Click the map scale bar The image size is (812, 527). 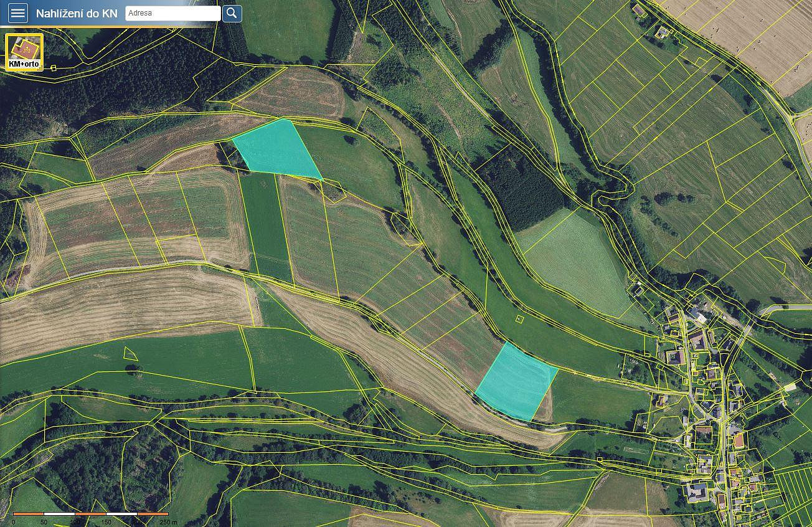pyautogui.click(x=91, y=514)
